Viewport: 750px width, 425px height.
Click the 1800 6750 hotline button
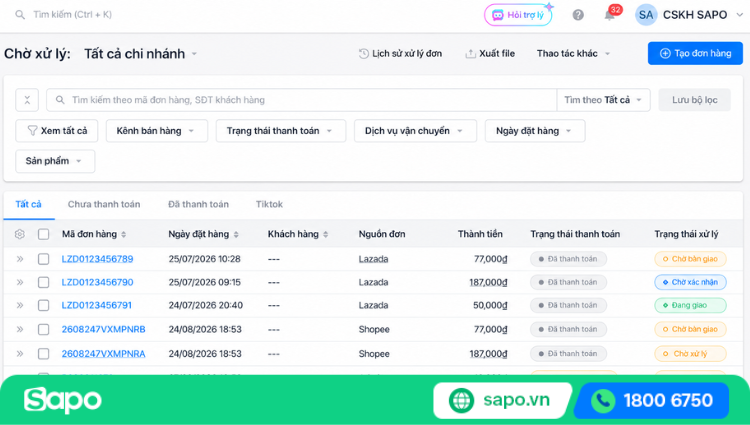(652, 400)
